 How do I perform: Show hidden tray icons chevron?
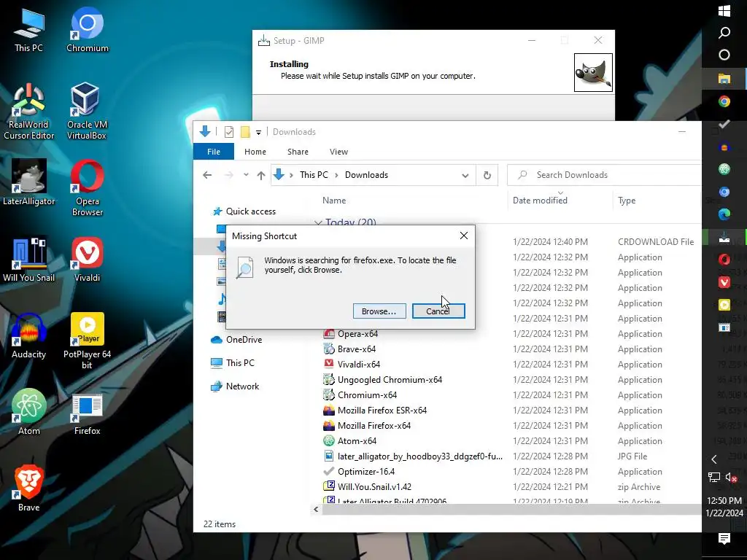[x=713, y=459]
